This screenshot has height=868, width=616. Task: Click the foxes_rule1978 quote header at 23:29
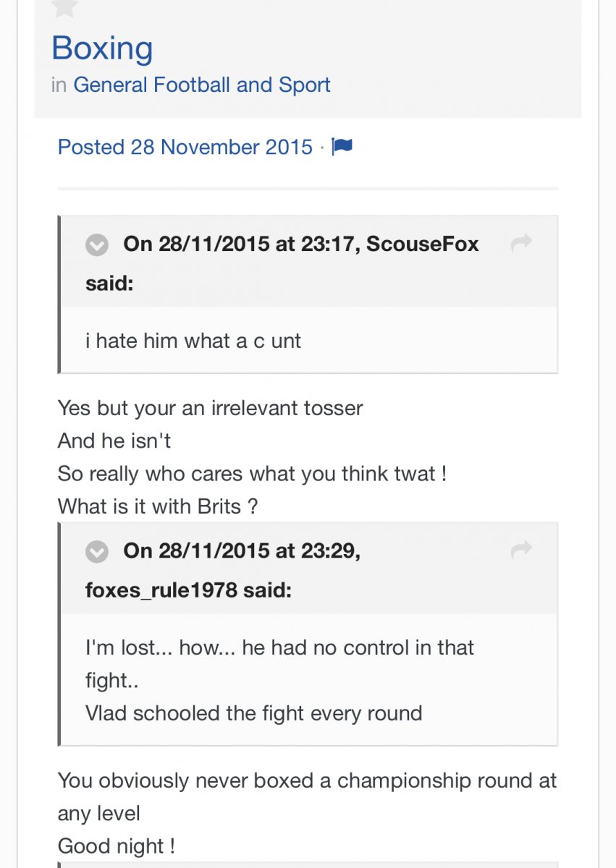[x=223, y=571]
